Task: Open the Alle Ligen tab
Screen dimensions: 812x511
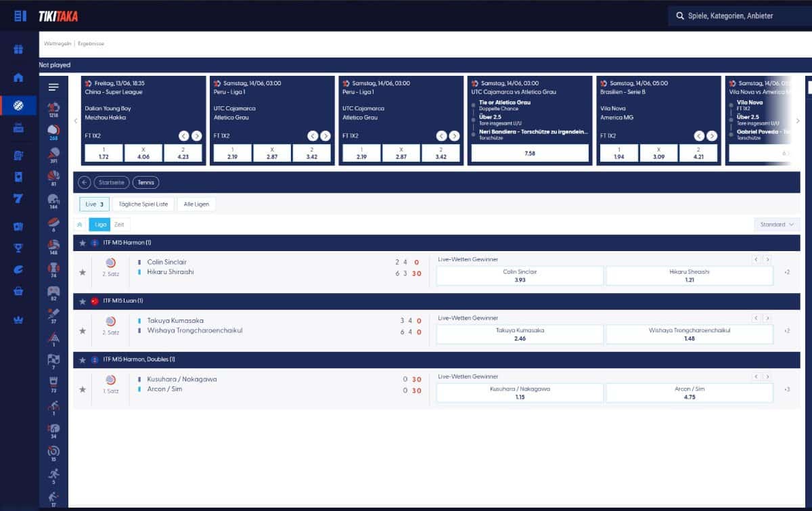Action: click(x=196, y=204)
